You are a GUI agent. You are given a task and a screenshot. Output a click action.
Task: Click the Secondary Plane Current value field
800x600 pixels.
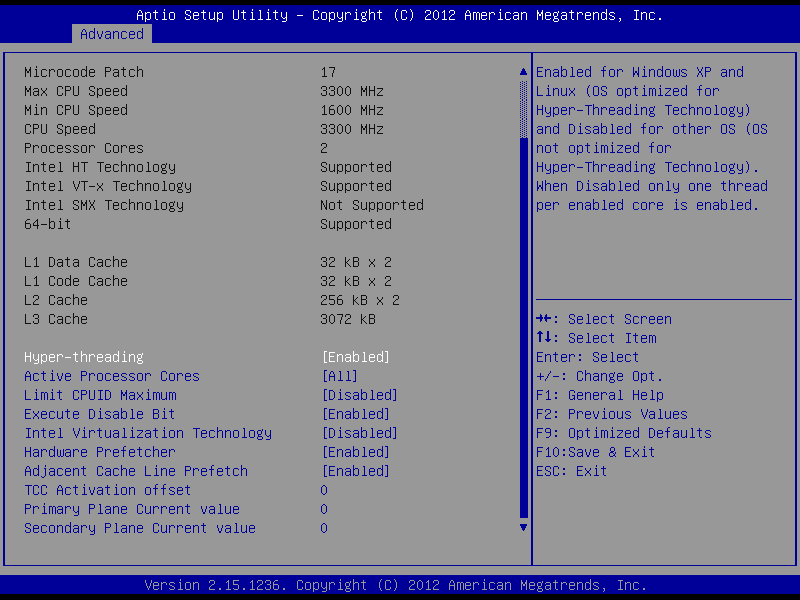click(x=324, y=528)
